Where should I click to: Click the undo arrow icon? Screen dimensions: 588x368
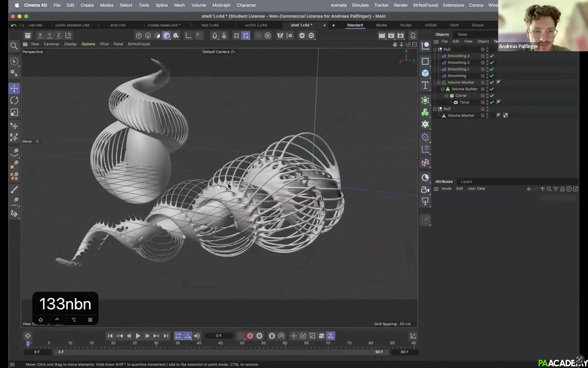[x=14, y=25]
